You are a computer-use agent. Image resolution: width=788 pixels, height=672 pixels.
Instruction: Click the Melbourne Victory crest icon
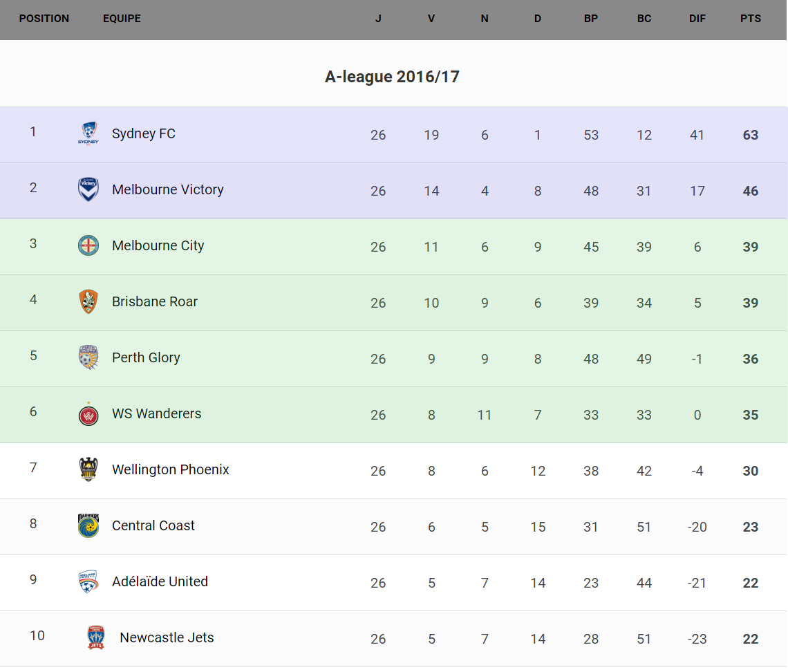[88, 189]
